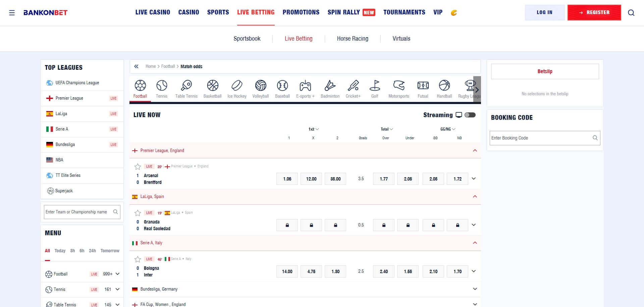Select 1.06 odds for Arsenal win
Screen dimensions: 644x307
tap(287, 179)
